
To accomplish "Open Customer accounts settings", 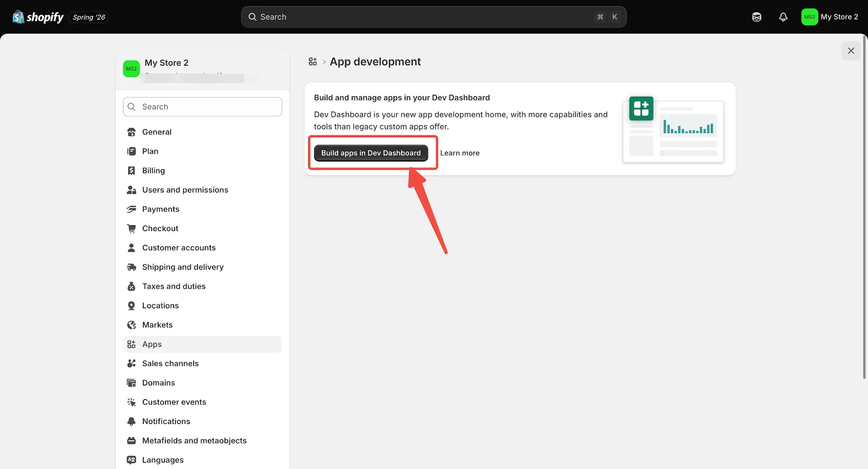I will pyautogui.click(x=202, y=248).
